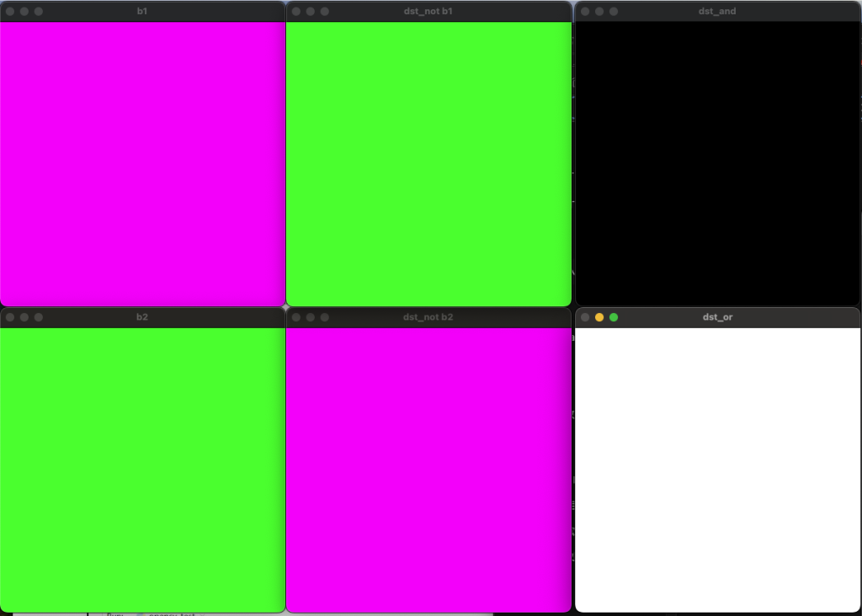Click the dst_or title text
862x616 pixels.
(717, 317)
